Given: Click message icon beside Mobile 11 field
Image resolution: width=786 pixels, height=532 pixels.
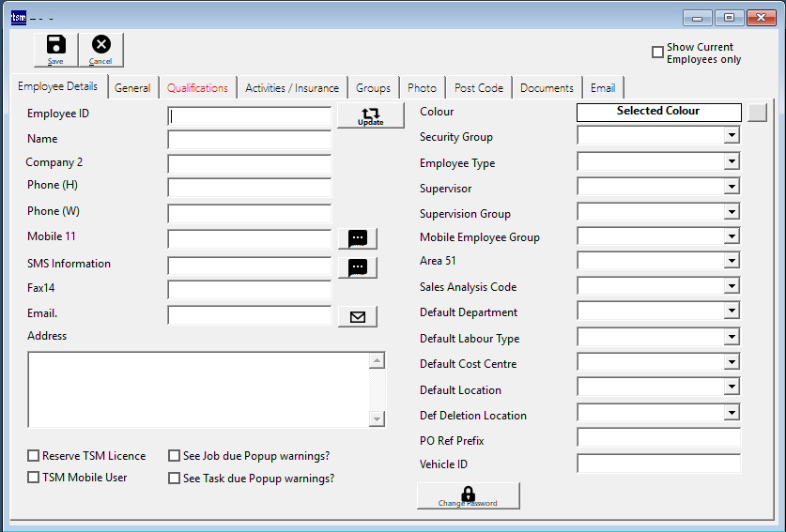Looking at the screenshot, I should click(x=357, y=238).
